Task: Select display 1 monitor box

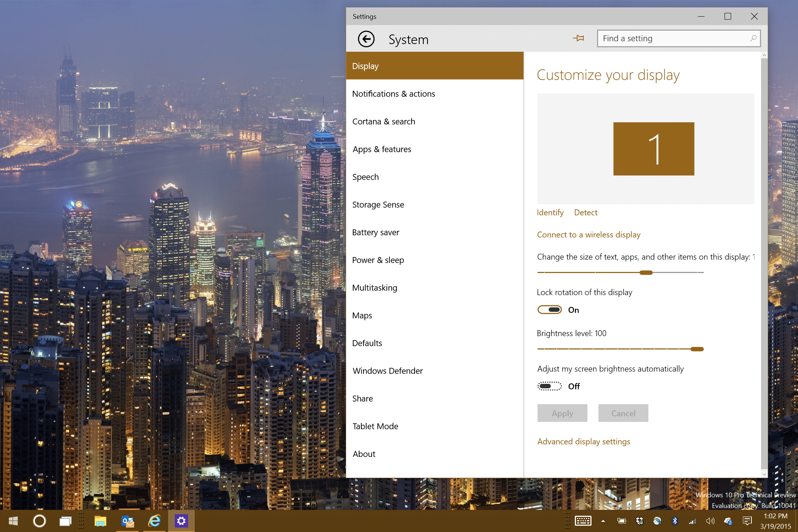Action: [x=654, y=149]
